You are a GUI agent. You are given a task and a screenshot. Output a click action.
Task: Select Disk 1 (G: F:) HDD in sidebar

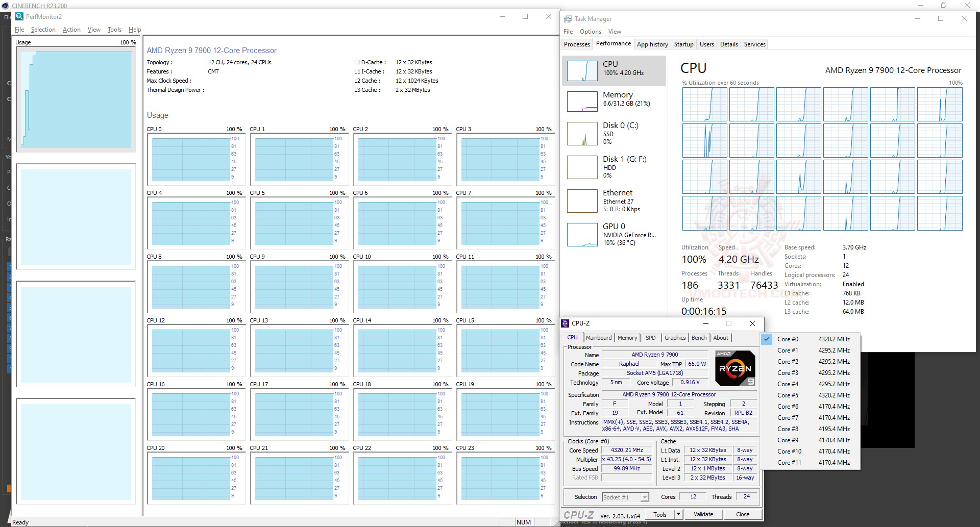click(614, 167)
